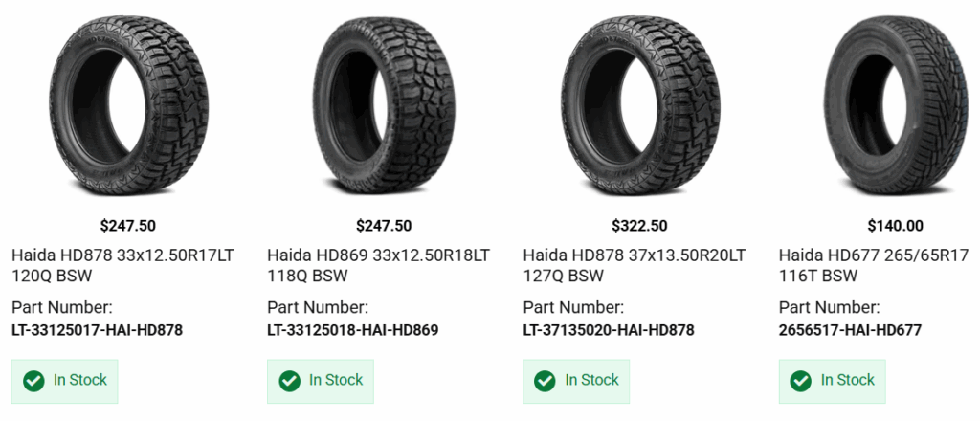Click the $140.00 price
This screenshot has height=421, width=980.
(895, 227)
